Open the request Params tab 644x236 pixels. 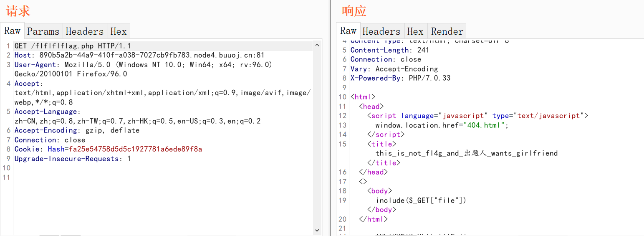pyautogui.click(x=43, y=31)
